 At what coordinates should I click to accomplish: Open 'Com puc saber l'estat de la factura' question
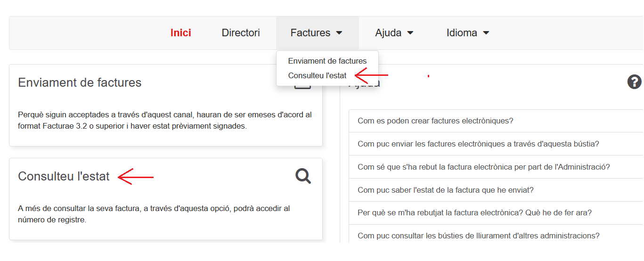[445, 190]
